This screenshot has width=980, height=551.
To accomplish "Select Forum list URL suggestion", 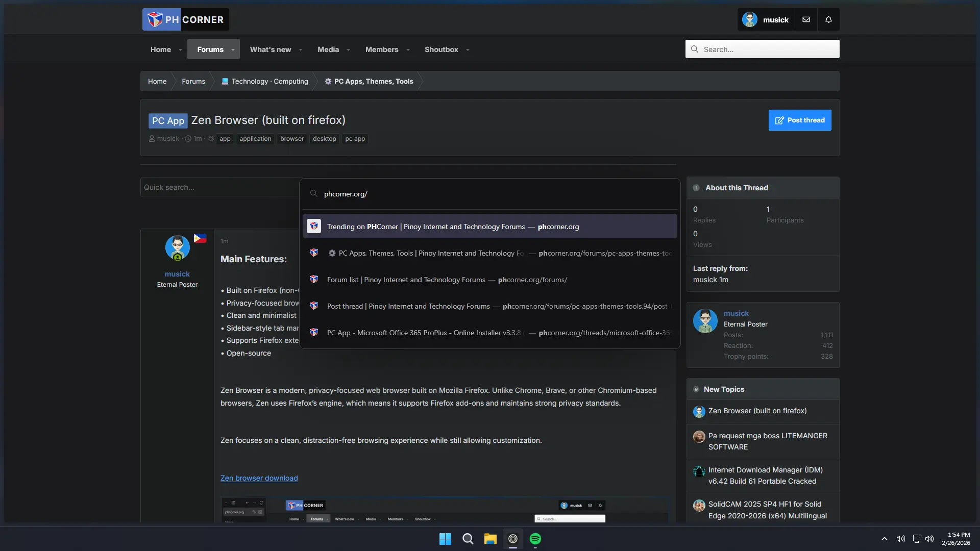I will click(490, 280).
